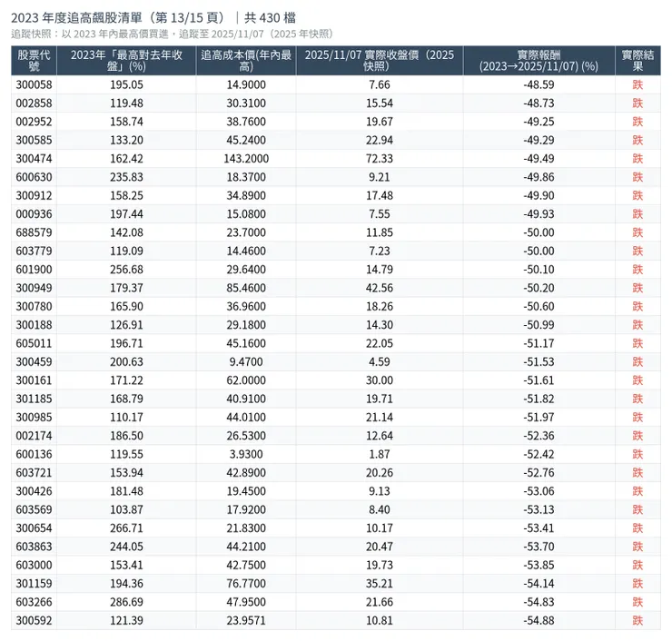672x641 pixels.
Task: Select stock code 002858
Action: (x=34, y=104)
